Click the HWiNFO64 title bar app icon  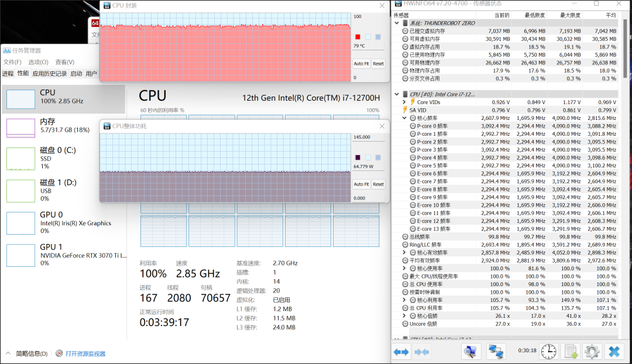point(398,4)
